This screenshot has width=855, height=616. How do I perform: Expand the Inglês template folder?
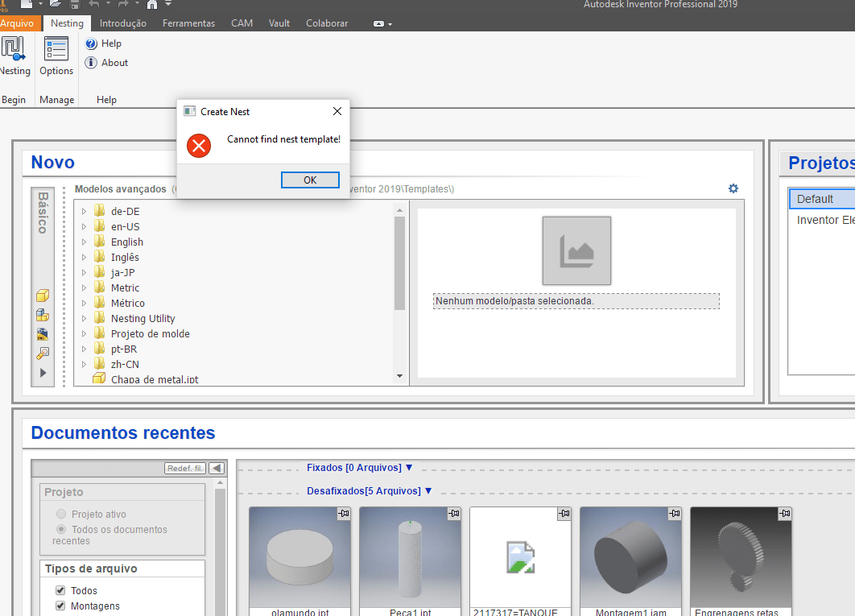84,257
